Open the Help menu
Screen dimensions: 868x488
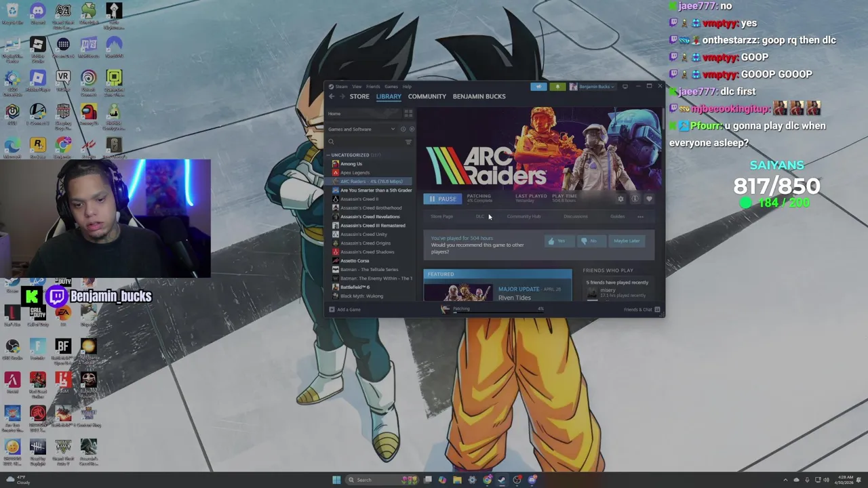407,87
